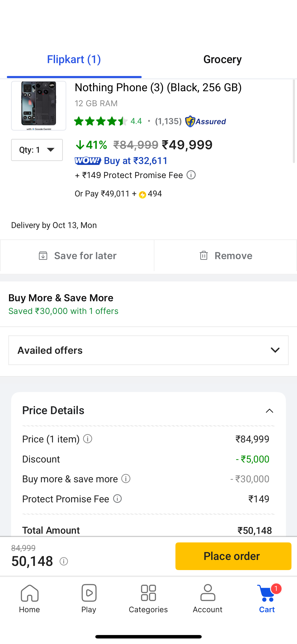
Task: Collapse the Price Details section
Action: [x=269, y=411]
